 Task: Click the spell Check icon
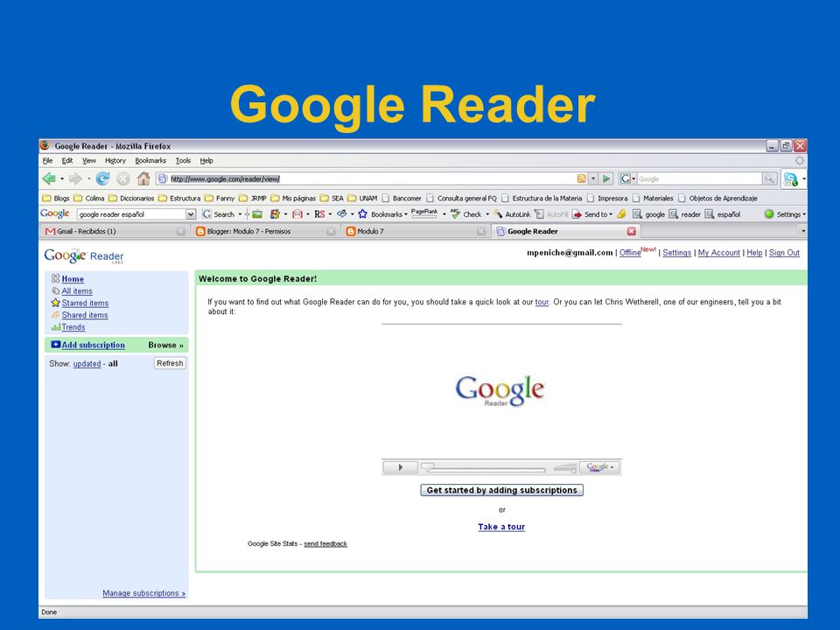(455, 213)
